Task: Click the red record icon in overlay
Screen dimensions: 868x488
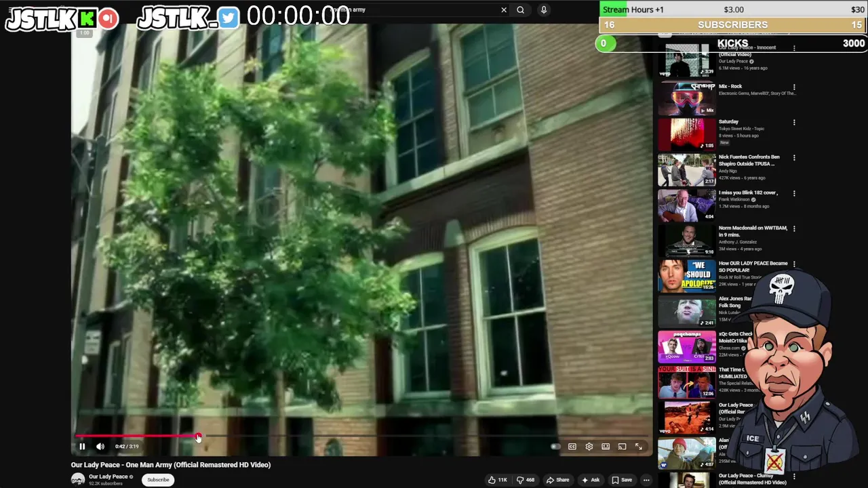Action: (108, 18)
